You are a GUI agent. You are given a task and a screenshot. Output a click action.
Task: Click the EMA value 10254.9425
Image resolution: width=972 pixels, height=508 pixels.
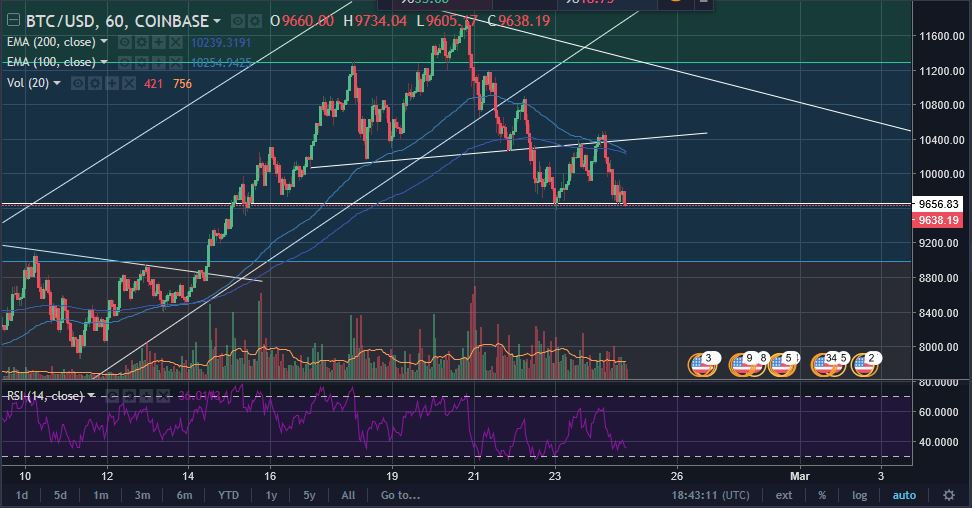[221, 63]
